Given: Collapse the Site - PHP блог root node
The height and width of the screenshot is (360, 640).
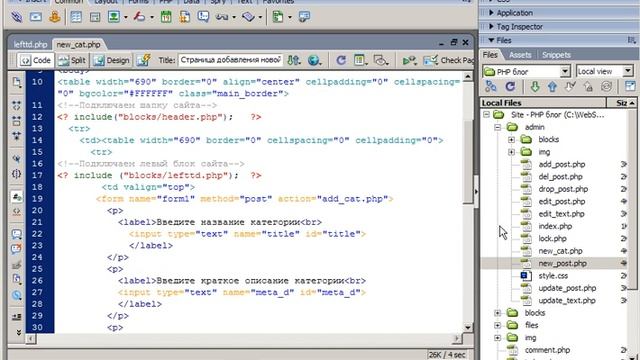Looking at the screenshot, I should (x=486, y=115).
